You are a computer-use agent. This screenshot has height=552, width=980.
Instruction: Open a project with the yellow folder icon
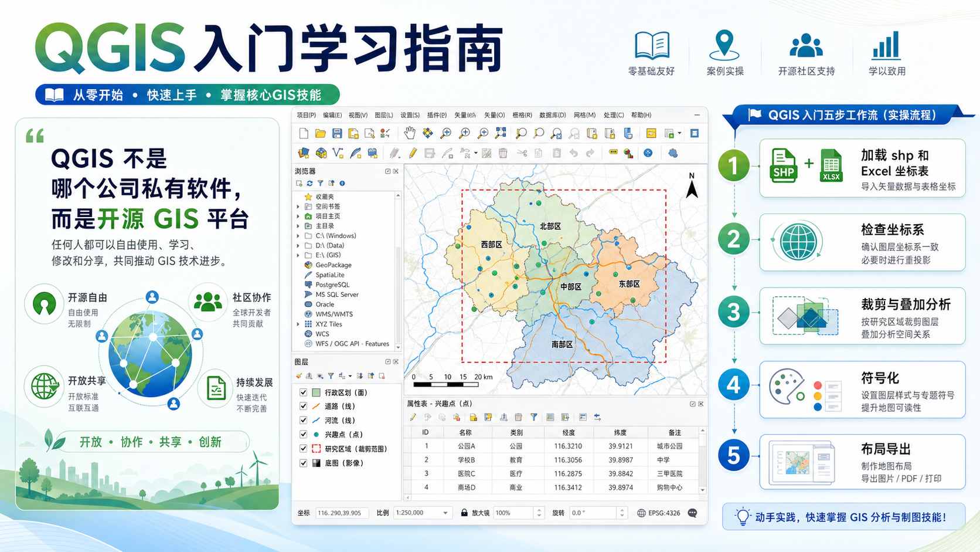point(320,134)
